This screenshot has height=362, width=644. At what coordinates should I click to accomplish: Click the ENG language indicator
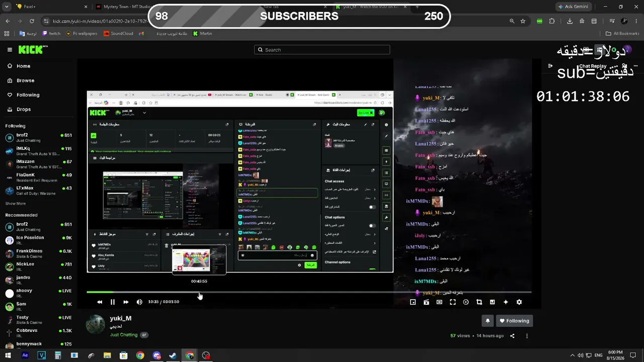coord(599,355)
